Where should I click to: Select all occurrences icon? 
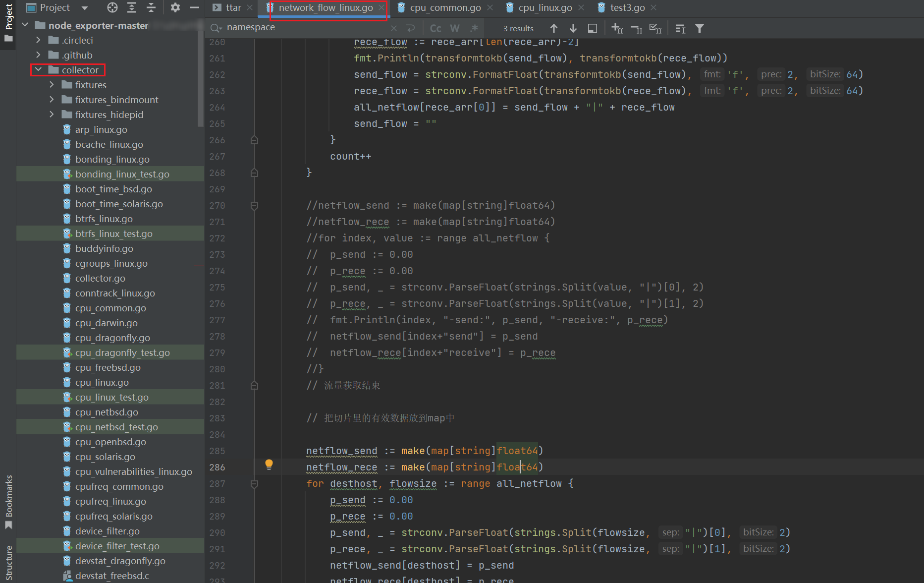tap(655, 29)
